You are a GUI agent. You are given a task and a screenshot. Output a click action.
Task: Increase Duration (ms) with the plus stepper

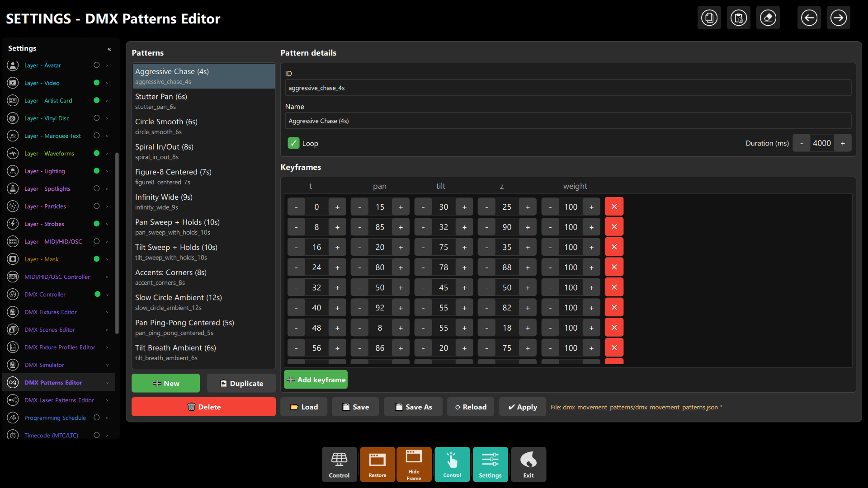pos(843,143)
